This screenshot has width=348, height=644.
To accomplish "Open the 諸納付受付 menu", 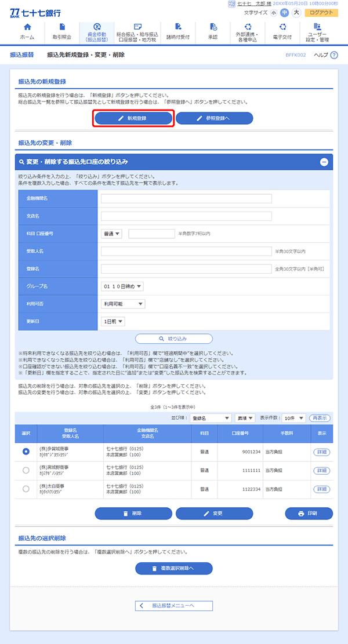I will coord(178,33).
